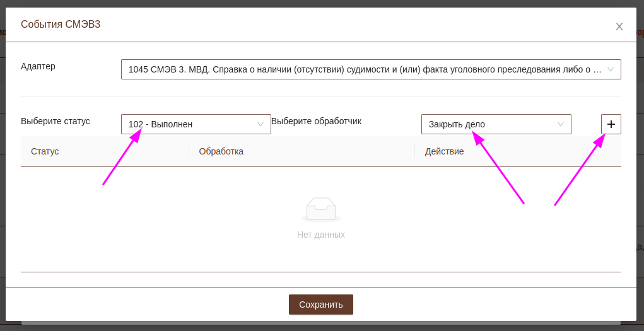The height and width of the screenshot is (331, 644).
Task: Click the chevron arrow in status selector
Action: [261, 124]
